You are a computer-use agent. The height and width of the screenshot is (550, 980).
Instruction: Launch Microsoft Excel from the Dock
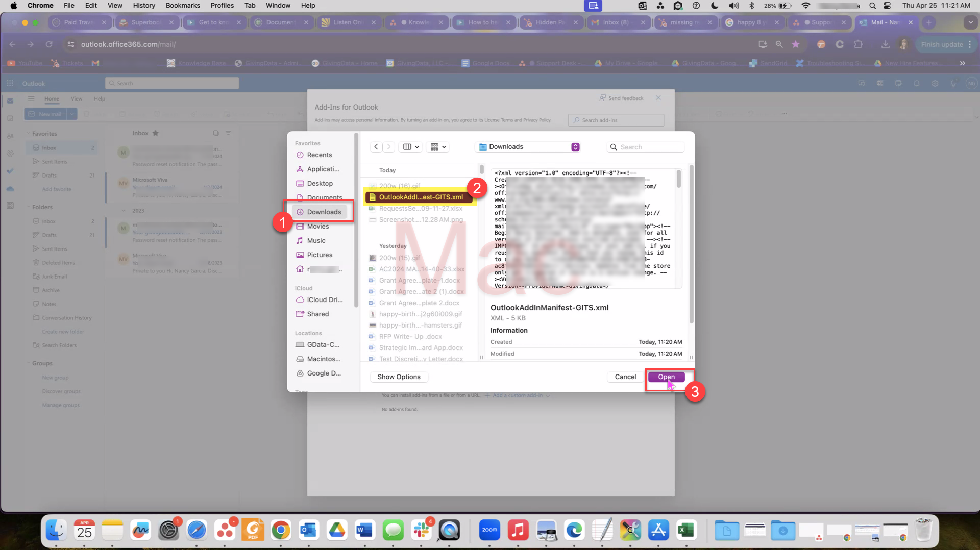coord(686,530)
